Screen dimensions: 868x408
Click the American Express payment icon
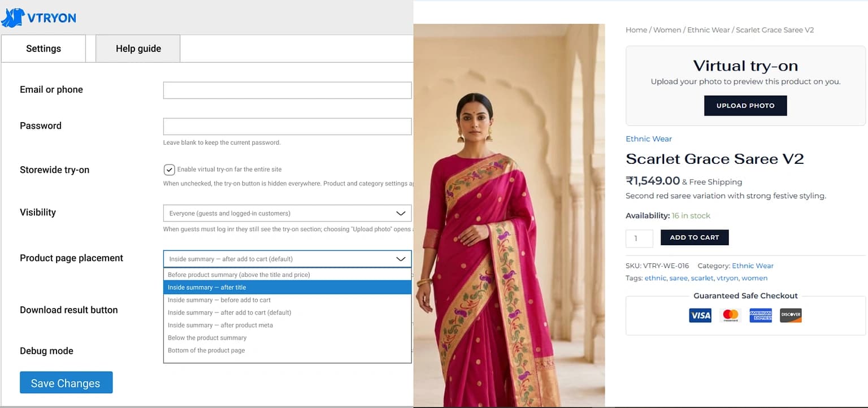point(761,315)
